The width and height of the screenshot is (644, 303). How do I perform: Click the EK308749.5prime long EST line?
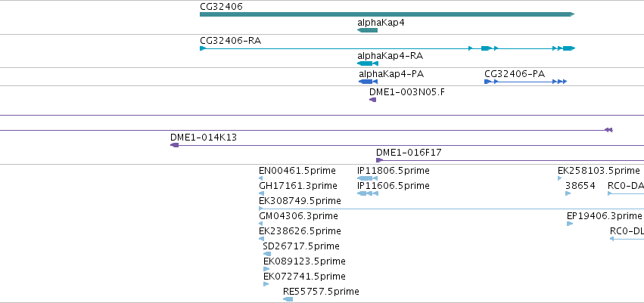click(x=451, y=209)
